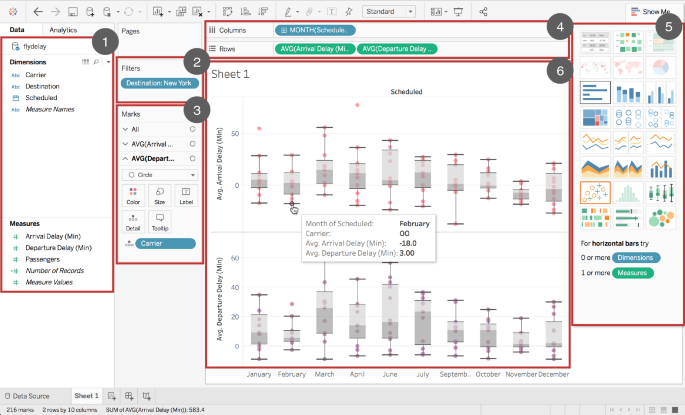
Task: Click the Destination: New York filter pill
Action: [x=159, y=83]
